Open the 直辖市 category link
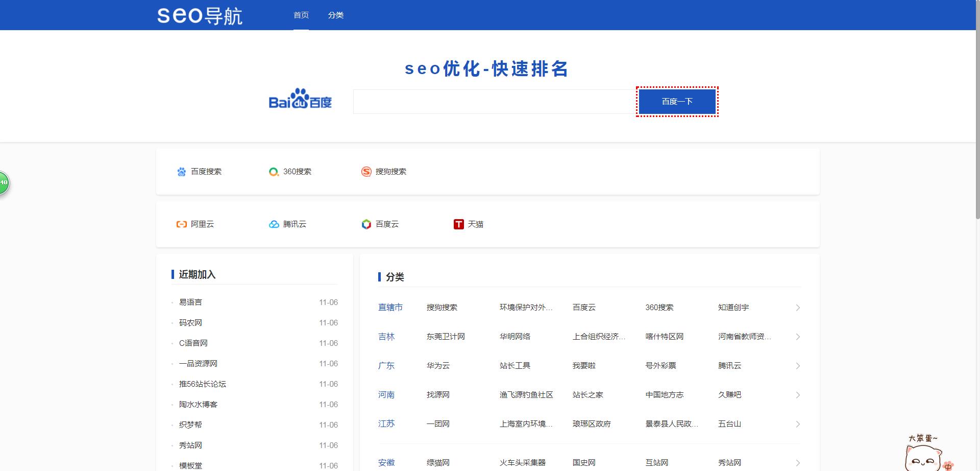The image size is (980, 471). (x=390, y=308)
